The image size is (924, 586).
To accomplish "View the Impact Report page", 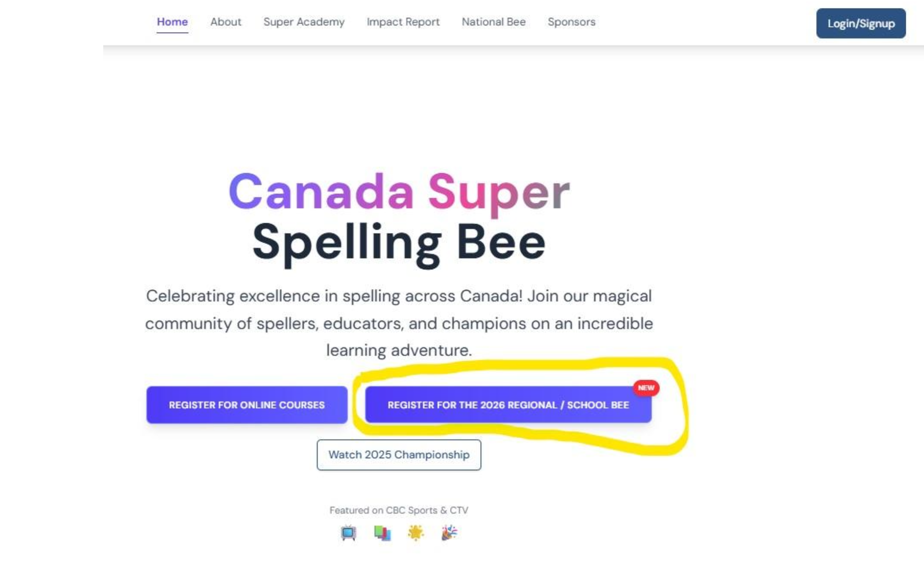I will (403, 22).
